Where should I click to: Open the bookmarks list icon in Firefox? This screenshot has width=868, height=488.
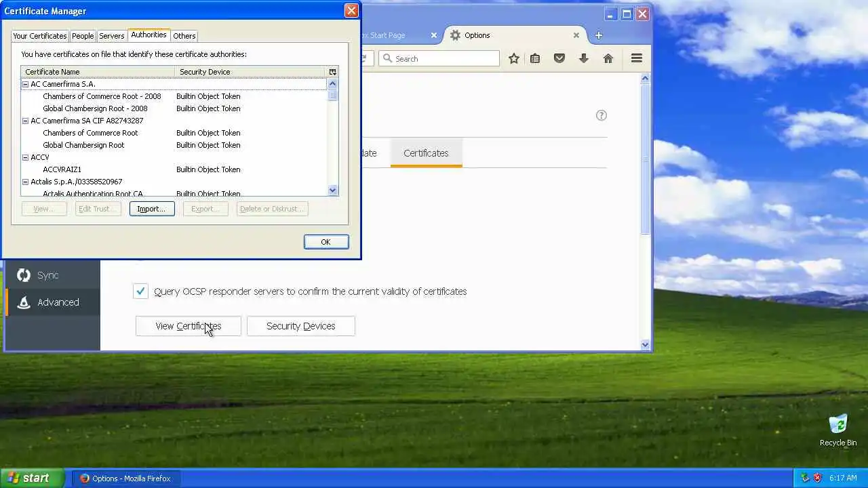point(535,58)
